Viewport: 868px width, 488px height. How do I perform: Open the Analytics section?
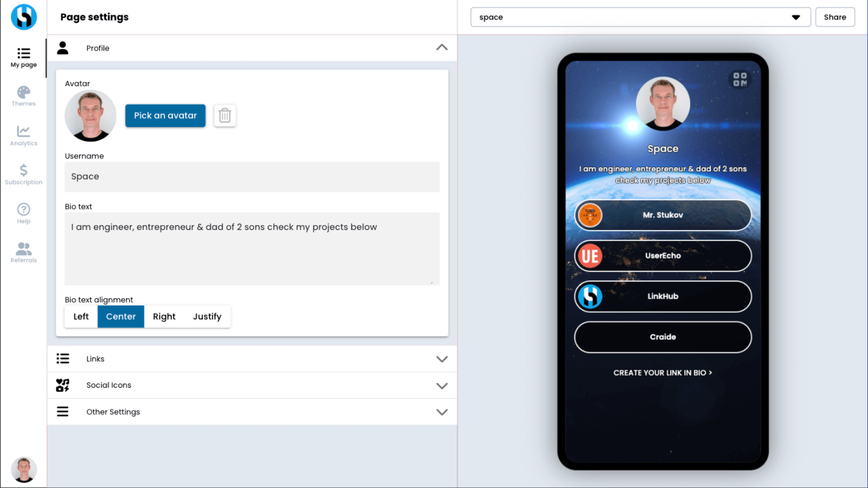click(x=23, y=136)
